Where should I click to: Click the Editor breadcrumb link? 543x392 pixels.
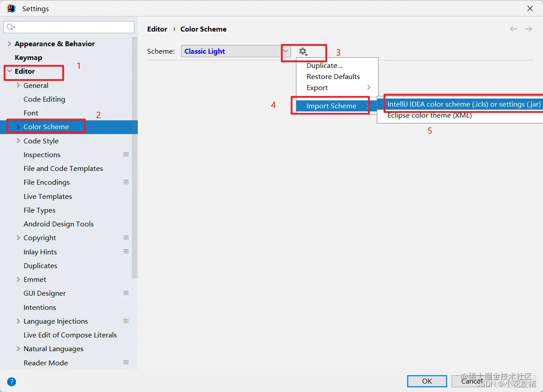pos(157,29)
